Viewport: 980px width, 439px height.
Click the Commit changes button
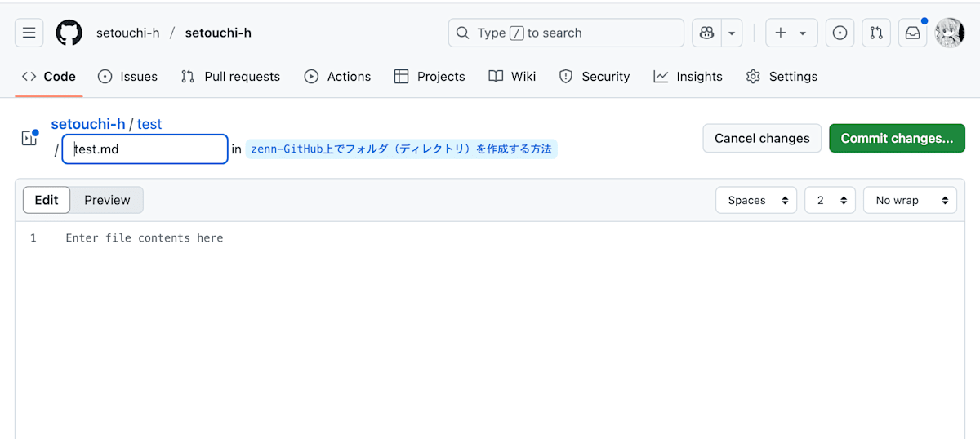[x=897, y=138]
